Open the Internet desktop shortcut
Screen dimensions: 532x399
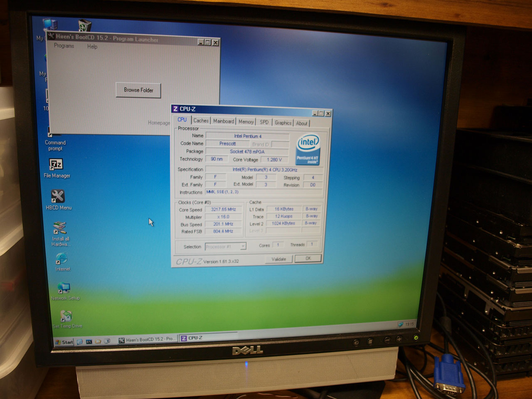click(x=62, y=259)
